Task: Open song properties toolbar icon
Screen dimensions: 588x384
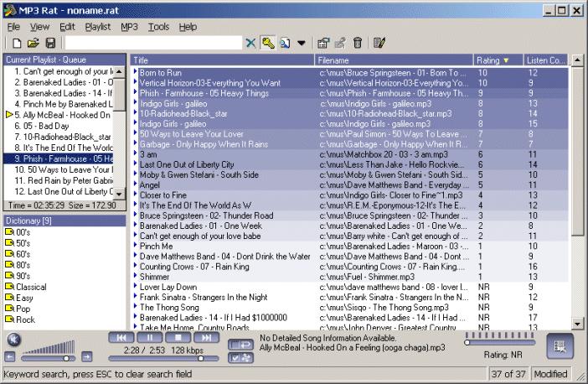Action: tap(323, 43)
